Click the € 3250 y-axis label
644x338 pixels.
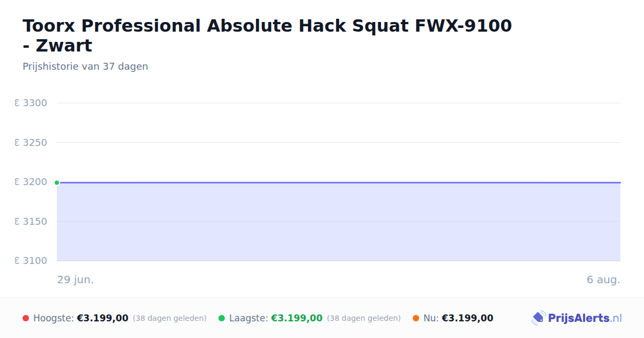tap(31, 143)
